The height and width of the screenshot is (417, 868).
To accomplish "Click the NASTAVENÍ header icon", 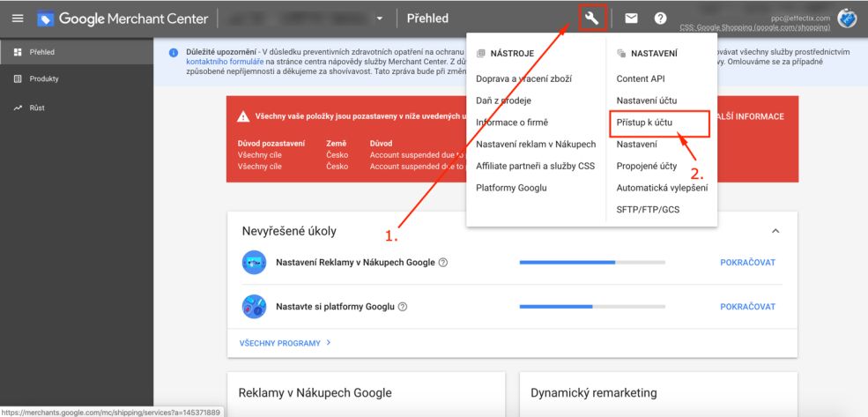I will pyautogui.click(x=621, y=54).
